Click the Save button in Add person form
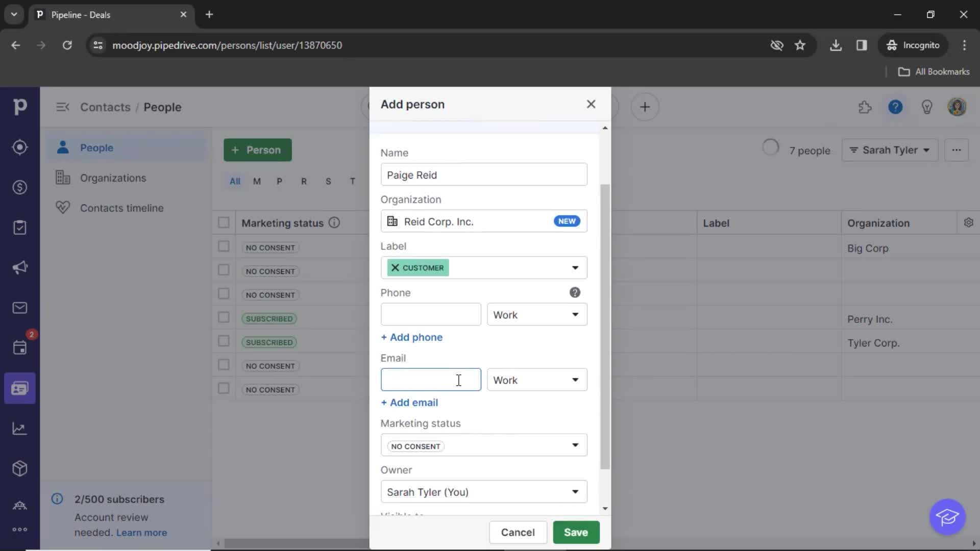Image resolution: width=980 pixels, height=551 pixels. point(575,532)
